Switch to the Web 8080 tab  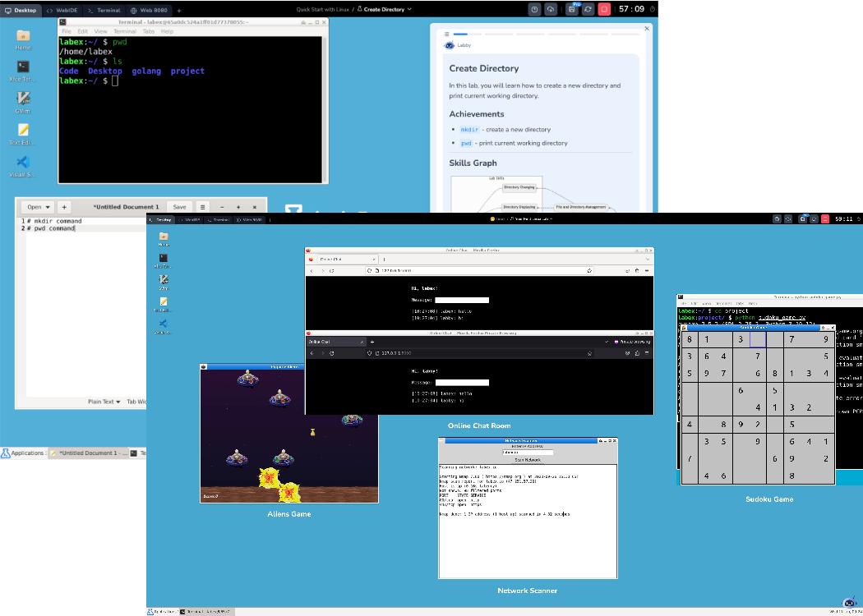click(x=150, y=10)
